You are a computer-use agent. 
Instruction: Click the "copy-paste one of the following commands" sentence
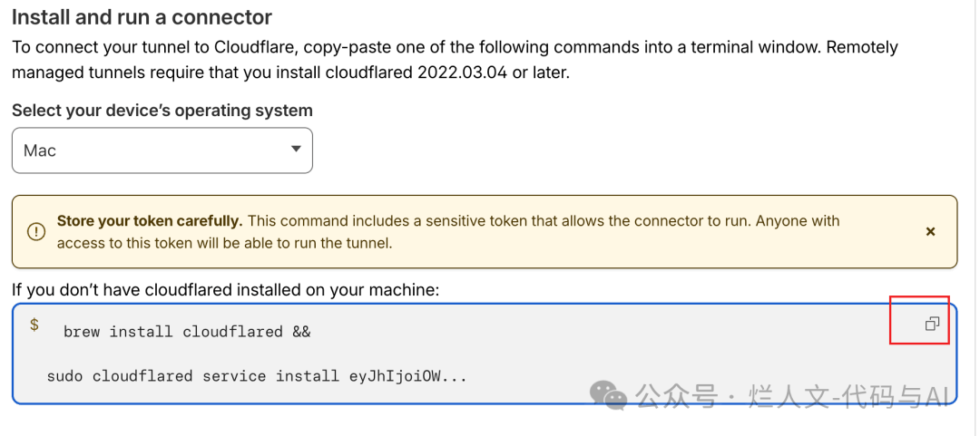454,47
